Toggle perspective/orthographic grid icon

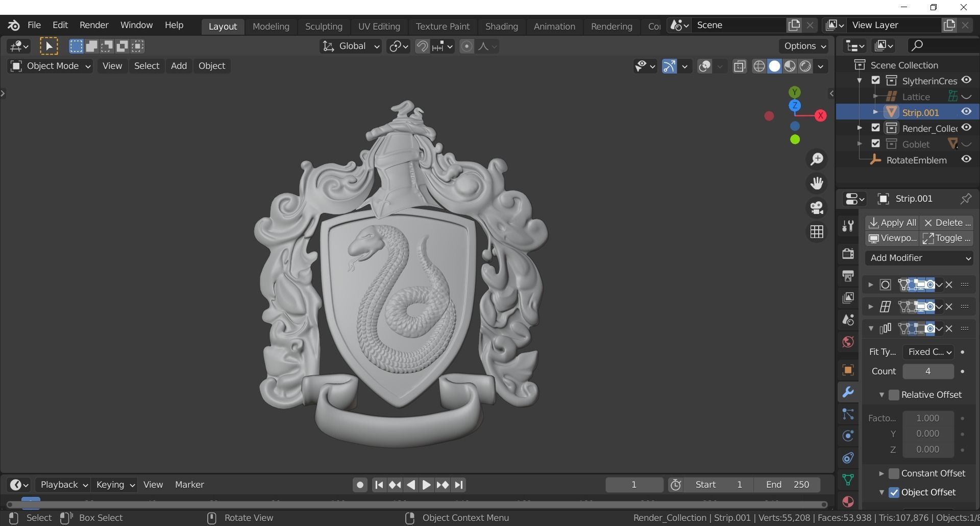[x=817, y=232]
